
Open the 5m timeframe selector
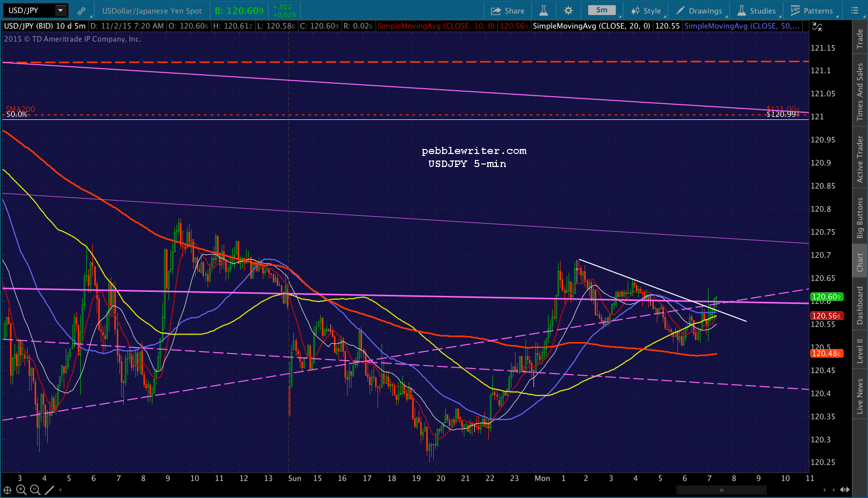(602, 10)
